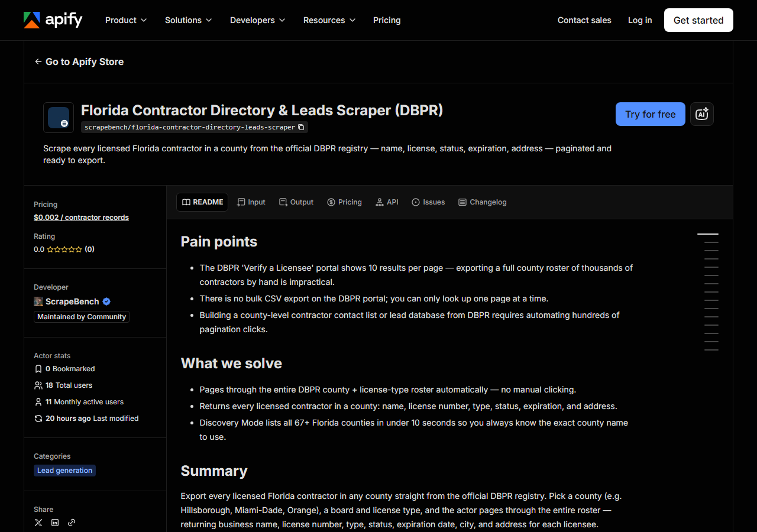The image size is (757, 532).
Task: Open the Pricing tab
Action: (x=344, y=202)
